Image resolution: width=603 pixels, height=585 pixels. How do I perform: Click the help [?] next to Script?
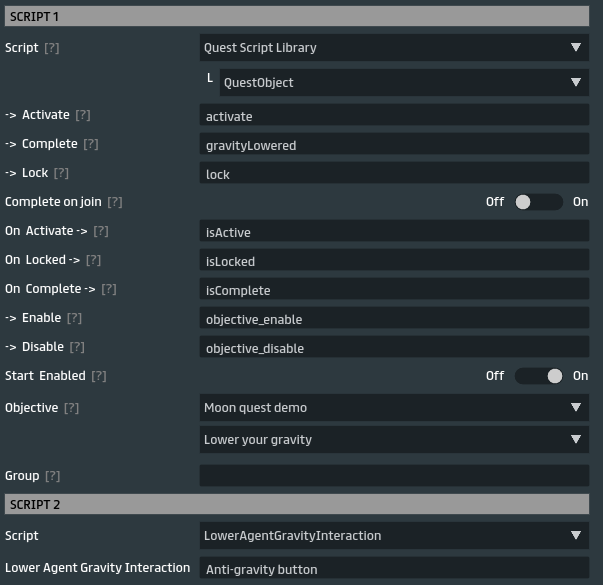tap(52, 48)
